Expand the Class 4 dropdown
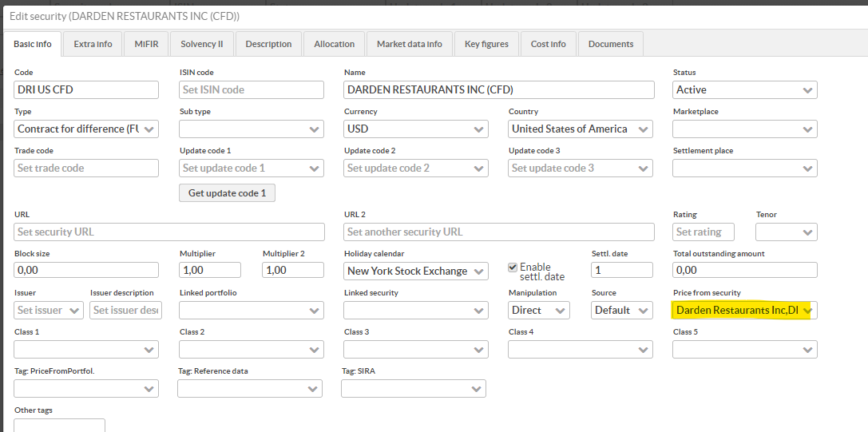The image size is (868, 432). 581,350
